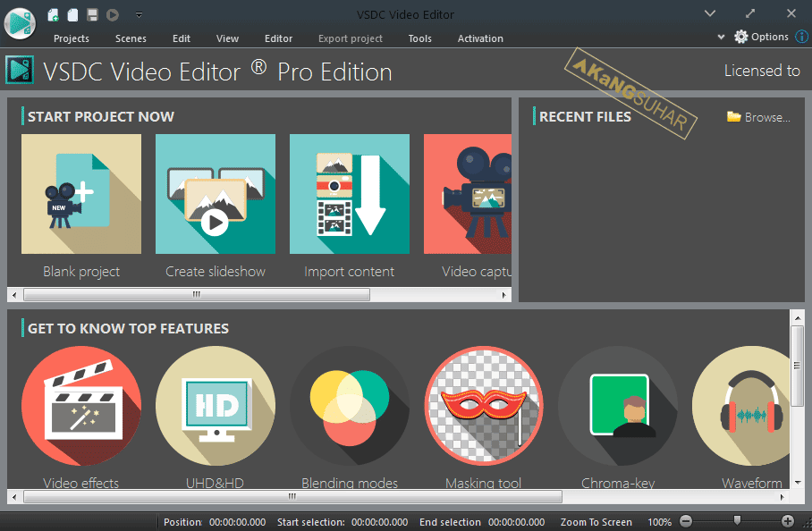Screen dimensions: 812x531
Task: Click the Start selection time value
Action: [379, 522]
